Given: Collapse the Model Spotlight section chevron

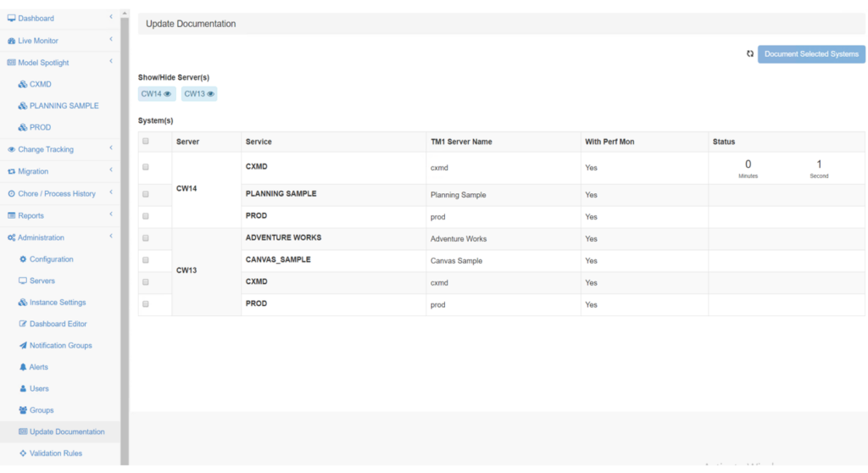Looking at the screenshot, I should tap(111, 62).
